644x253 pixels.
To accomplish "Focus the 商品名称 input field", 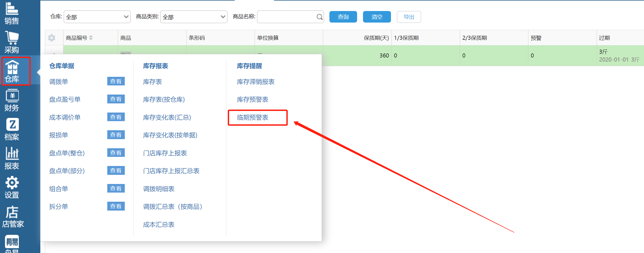I will pos(290,17).
